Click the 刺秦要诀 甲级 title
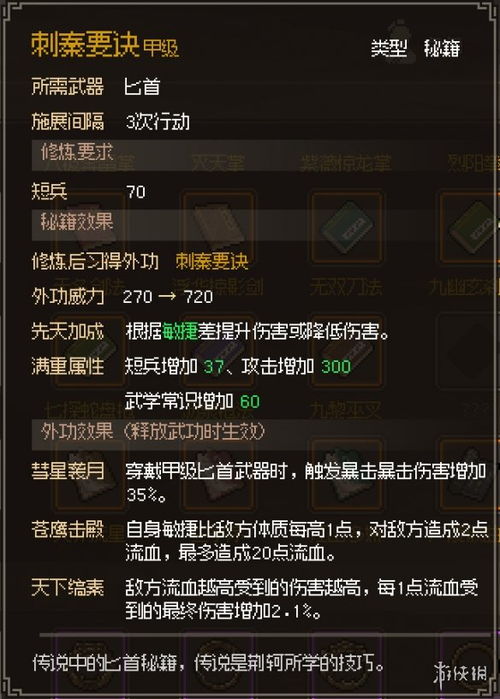 [105, 45]
